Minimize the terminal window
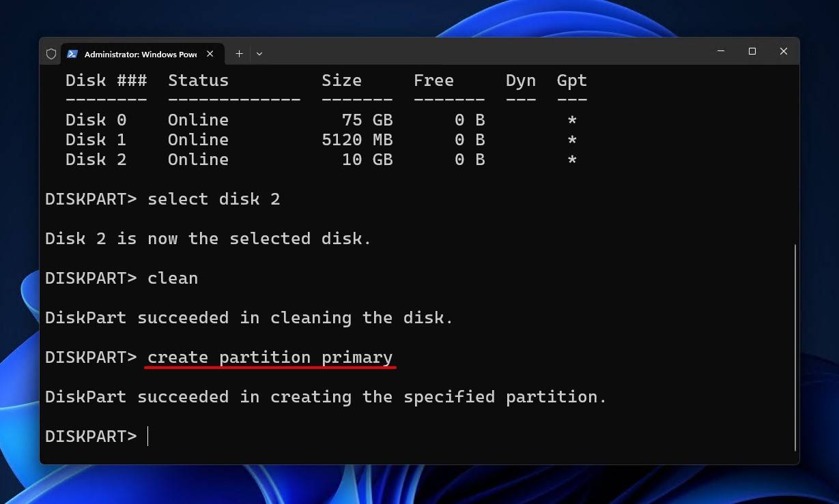Viewport: 839px width, 504px height. click(721, 52)
